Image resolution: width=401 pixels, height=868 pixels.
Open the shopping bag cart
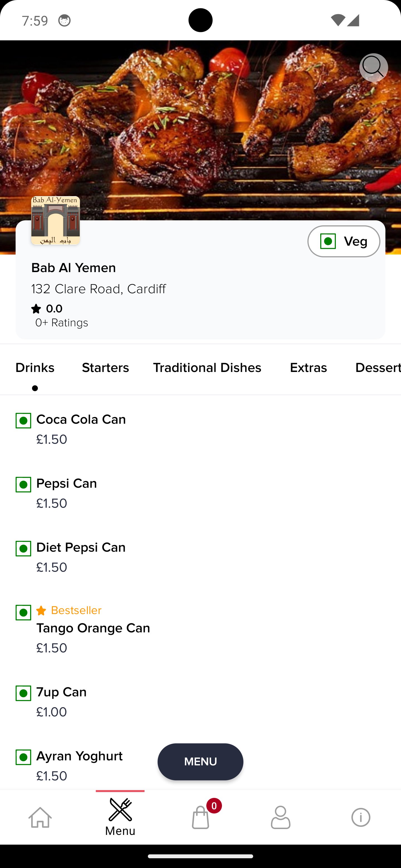(x=200, y=817)
